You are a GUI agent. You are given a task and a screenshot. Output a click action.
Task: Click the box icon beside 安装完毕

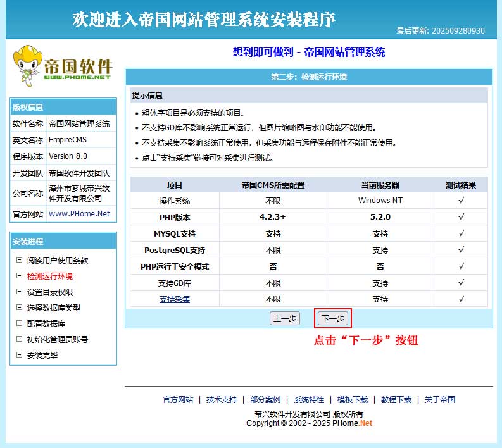(x=20, y=355)
